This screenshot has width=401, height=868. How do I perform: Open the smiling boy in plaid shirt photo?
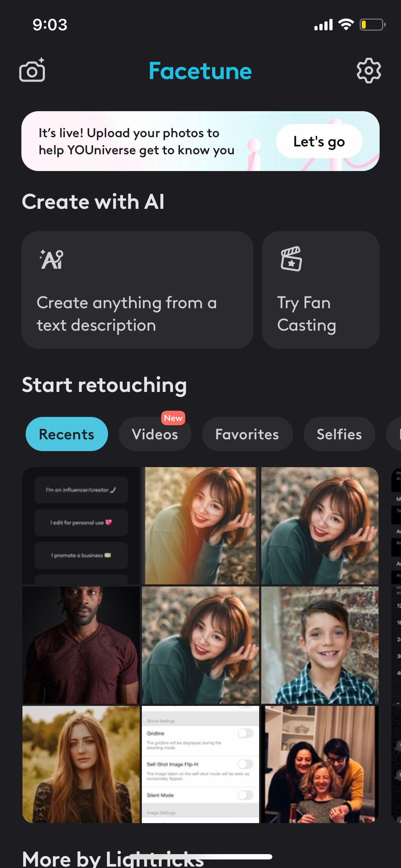click(320, 645)
